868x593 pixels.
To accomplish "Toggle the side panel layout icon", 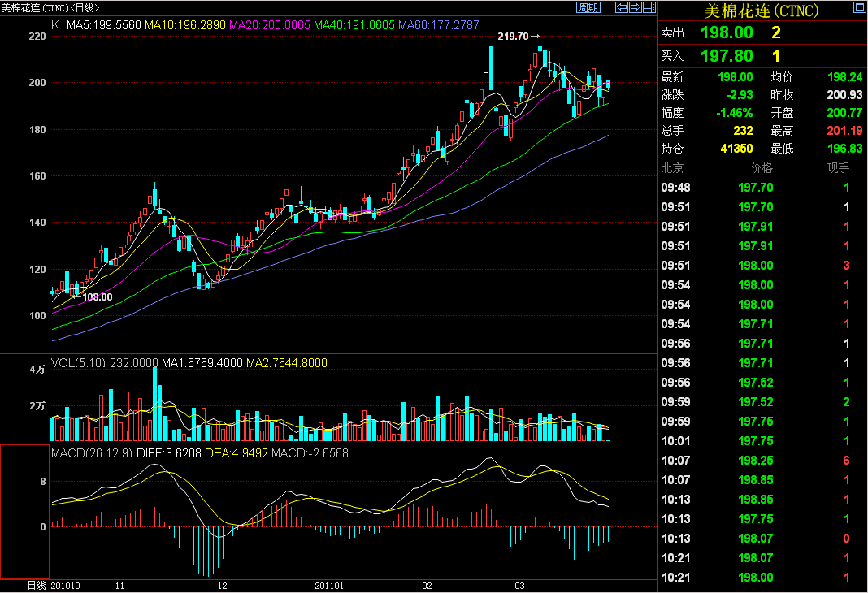I will 647,7.
